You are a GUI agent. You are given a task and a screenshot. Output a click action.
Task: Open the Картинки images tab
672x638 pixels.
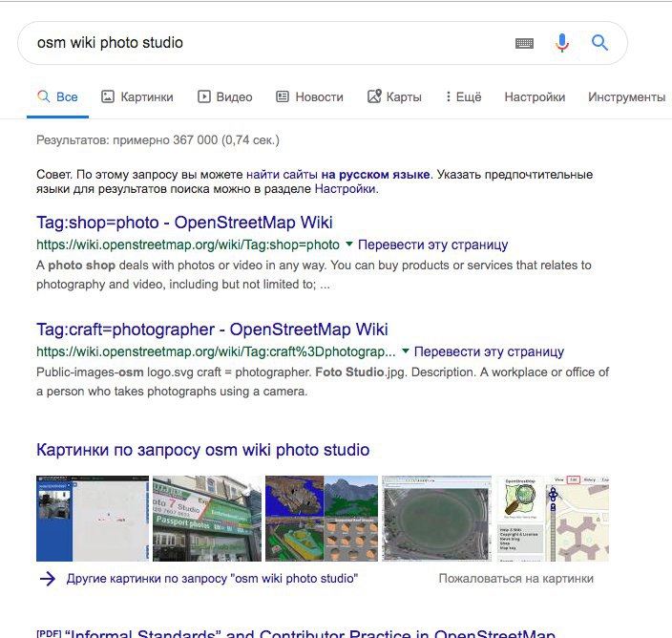click(137, 96)
